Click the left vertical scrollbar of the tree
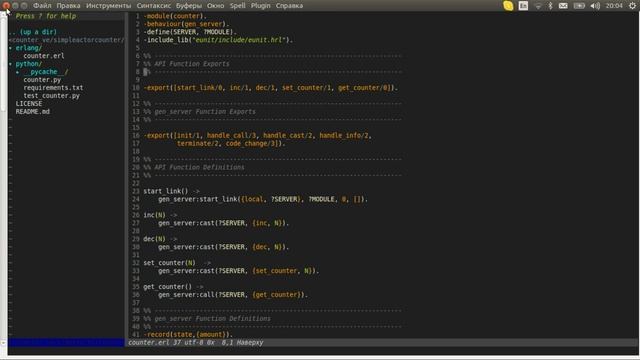The image size is (640, 360). click(x=4, y=178)
